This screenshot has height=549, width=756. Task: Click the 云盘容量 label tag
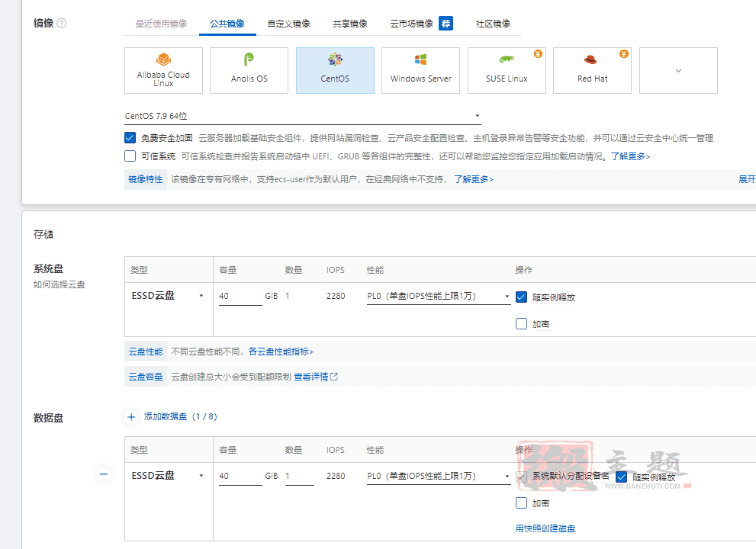tap(146, 377)
